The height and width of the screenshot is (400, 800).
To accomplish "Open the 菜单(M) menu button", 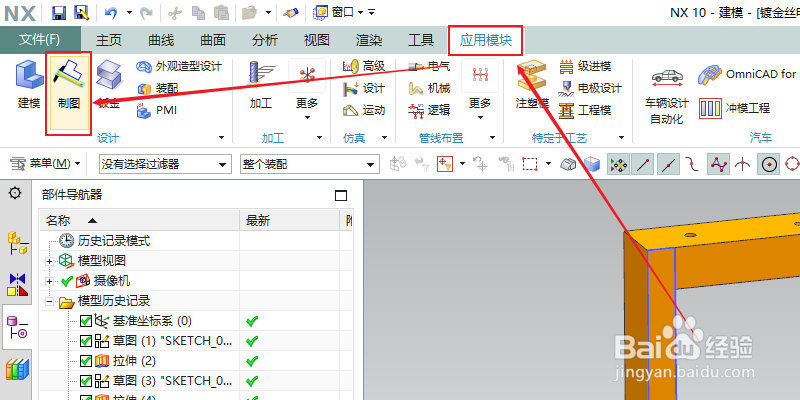I will coord(45,164).
